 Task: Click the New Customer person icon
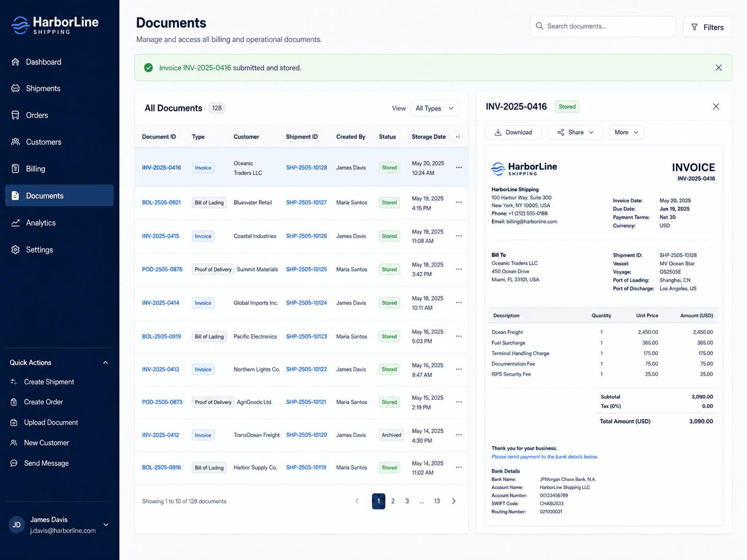click(x=14, y=443)
